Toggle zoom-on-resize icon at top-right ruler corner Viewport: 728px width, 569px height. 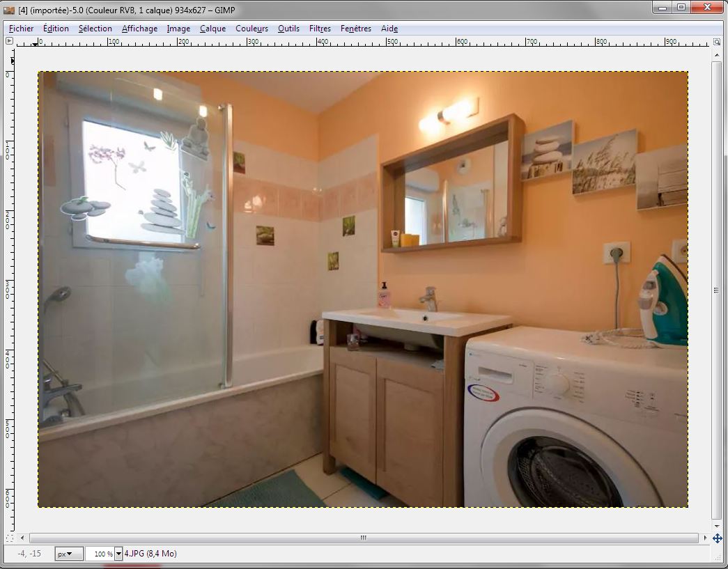(x=717, y=41)
